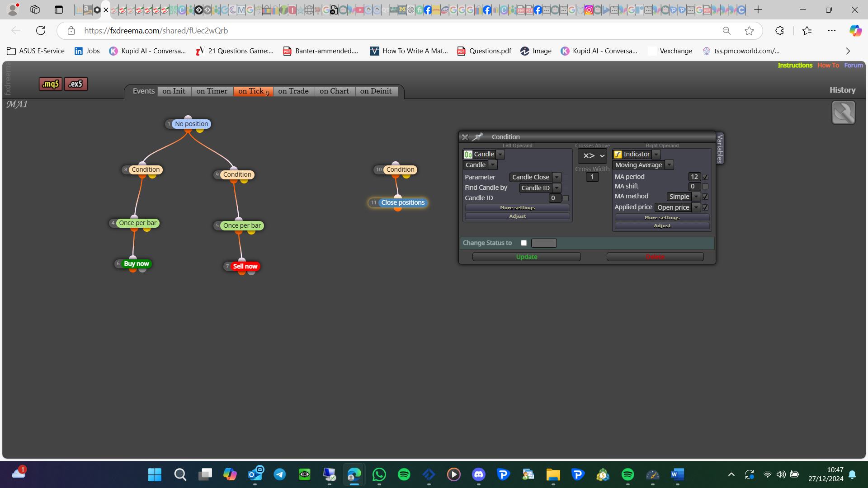This screenshot has width=868, height=488.
Task: Click the Change Status color box
Action: point(544,243)
